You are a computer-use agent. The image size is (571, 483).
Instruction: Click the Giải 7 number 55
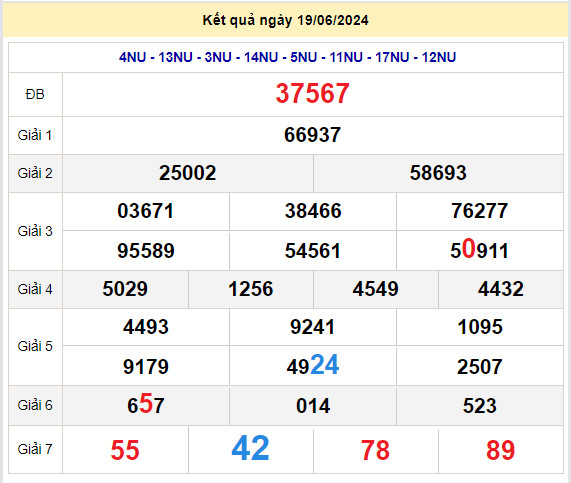pos(125,450)
